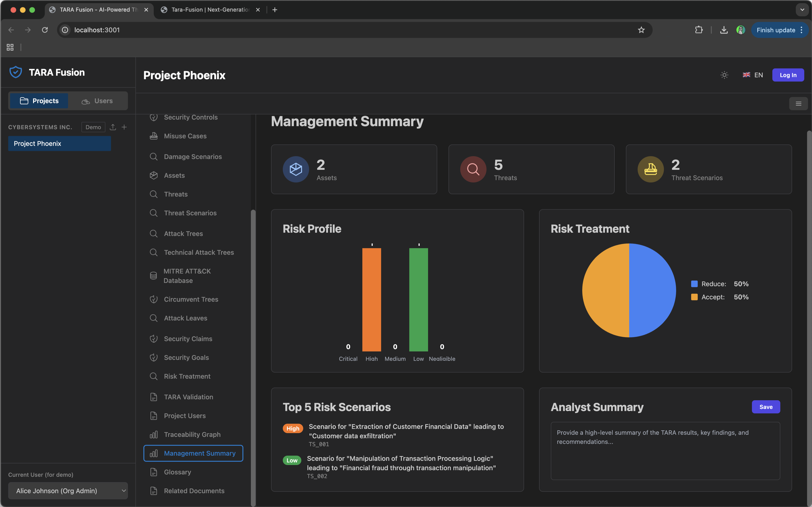The width and height of the screenshot is (812, 507).
Task: Click the upload icon next to Demo
Action: tap(113, 127)
